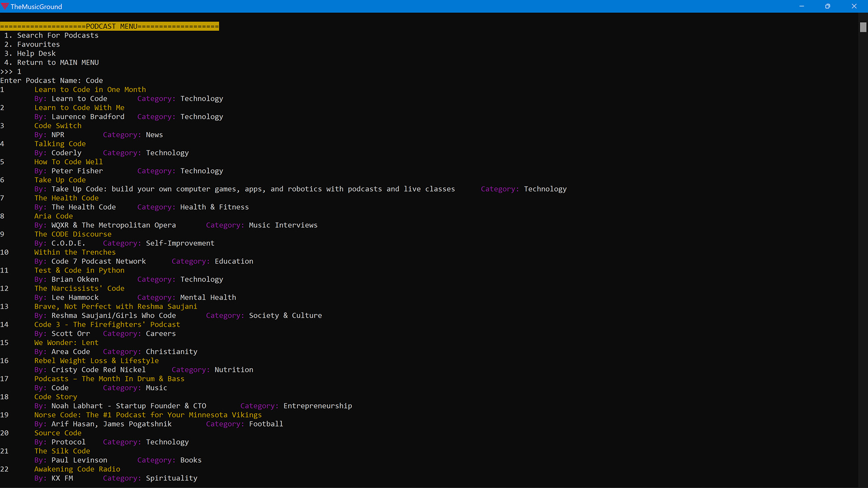868x488 pixels.
Task: Click TheMusicGround app icon in title bar
Action: coord(5,6)
